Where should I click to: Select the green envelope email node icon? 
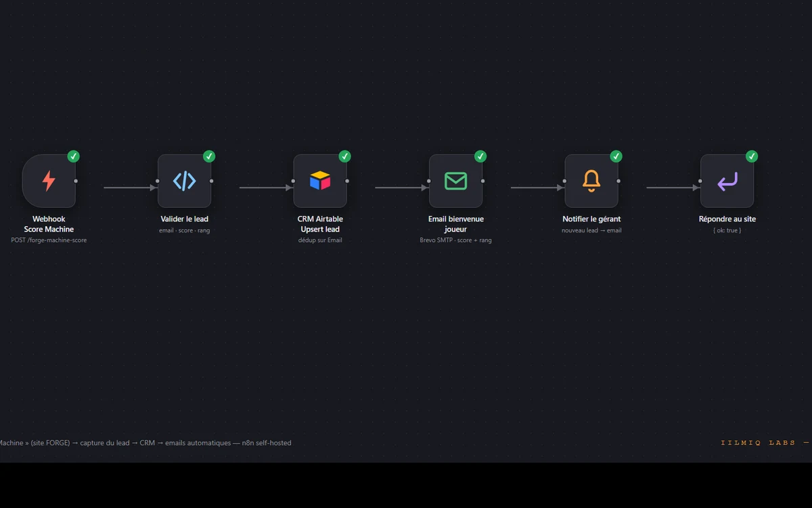click(456, 181)
